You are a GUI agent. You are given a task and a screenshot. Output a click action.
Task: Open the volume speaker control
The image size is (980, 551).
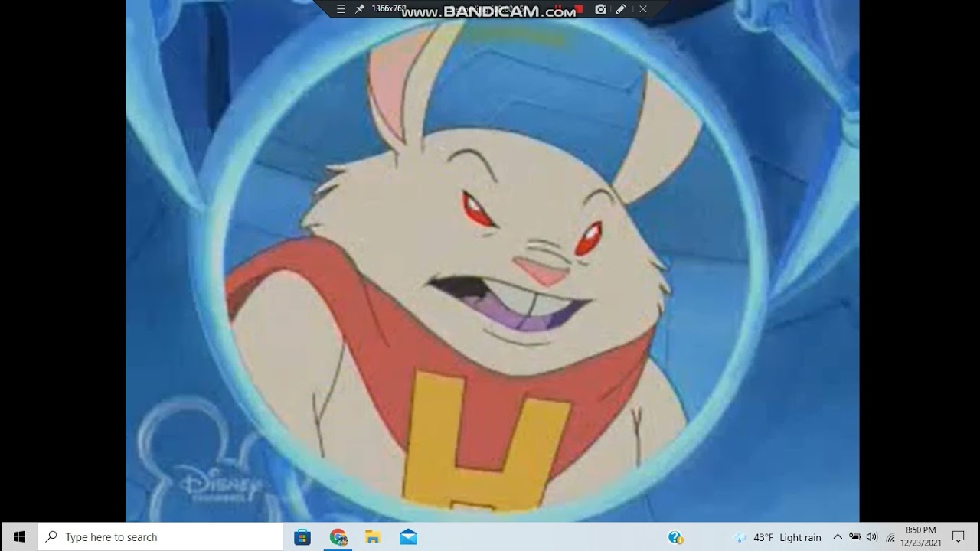tap(873, 537)
